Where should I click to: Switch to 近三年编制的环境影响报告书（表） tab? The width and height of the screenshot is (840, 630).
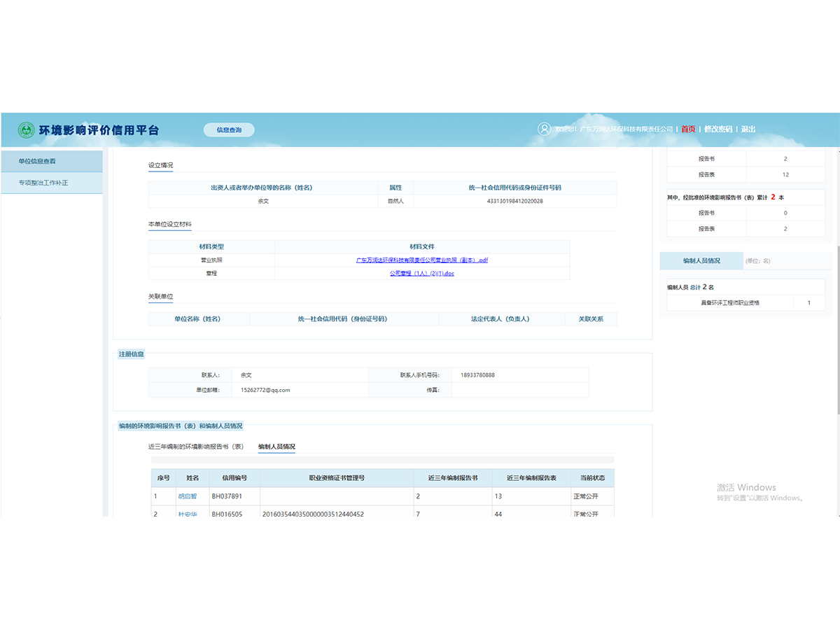(195, 447)
